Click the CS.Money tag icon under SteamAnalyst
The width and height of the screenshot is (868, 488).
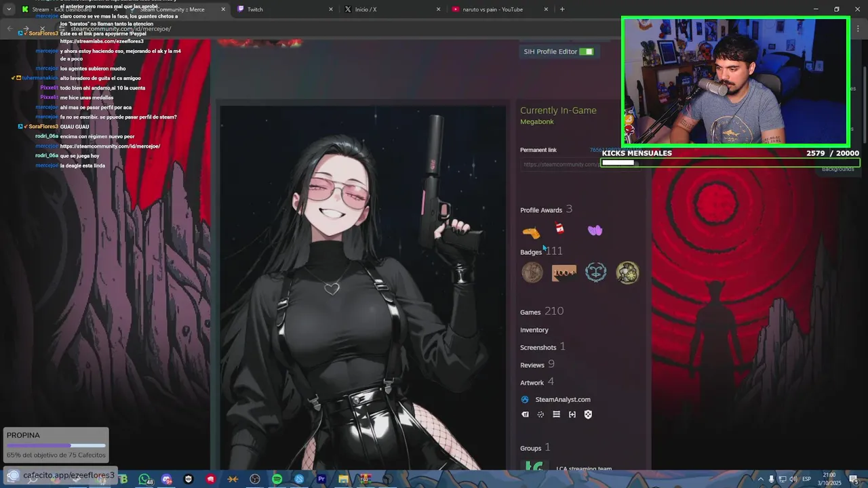(x=525, y=414)
